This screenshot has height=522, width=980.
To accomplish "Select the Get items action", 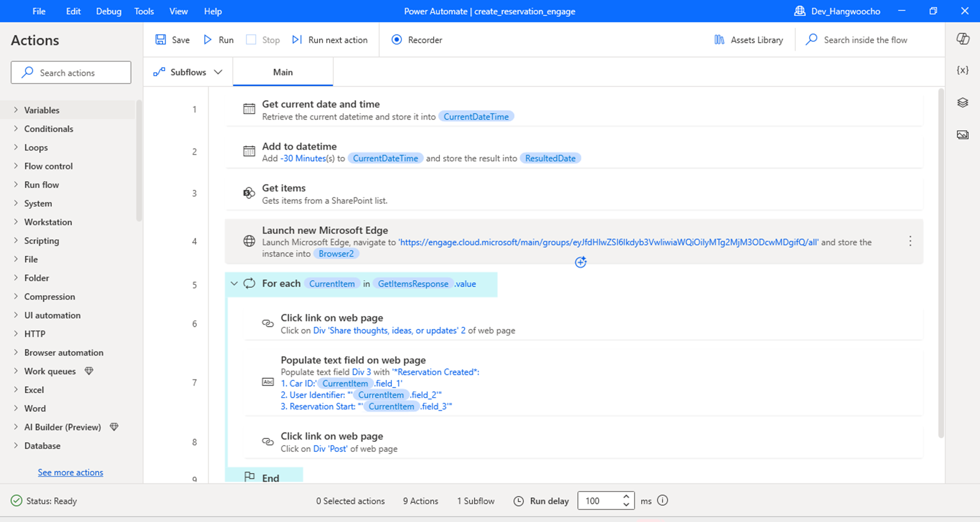I will pyautogui.click(x=574, y=194).
